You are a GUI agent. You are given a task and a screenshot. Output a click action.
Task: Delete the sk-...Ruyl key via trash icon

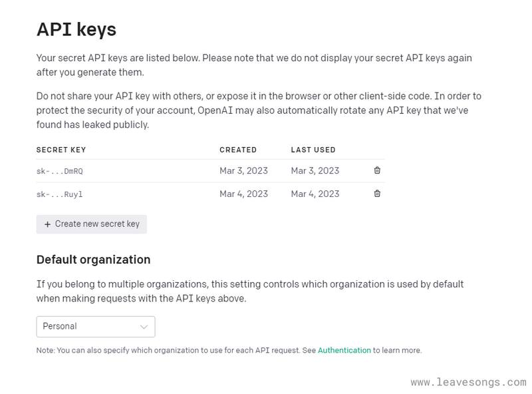[x=377, y=194]
